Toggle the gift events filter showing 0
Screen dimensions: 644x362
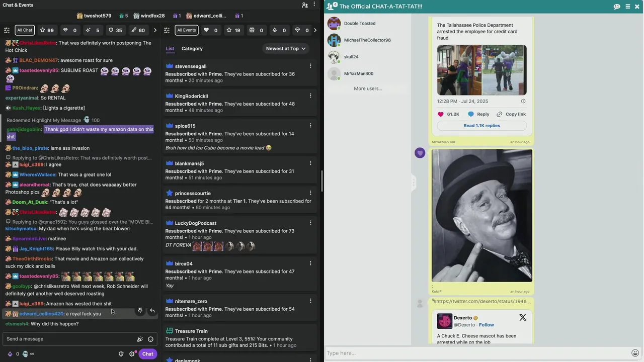256,30
